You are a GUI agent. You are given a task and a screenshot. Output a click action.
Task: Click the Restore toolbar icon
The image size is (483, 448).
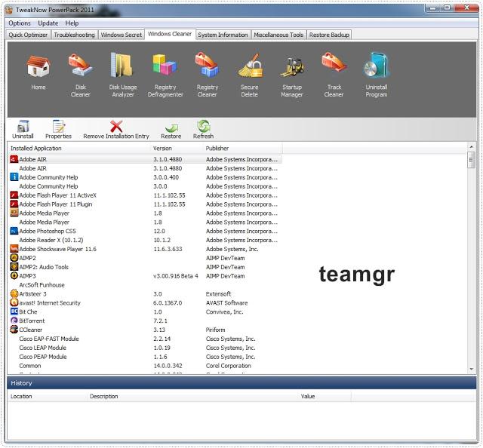coord(171,129)
